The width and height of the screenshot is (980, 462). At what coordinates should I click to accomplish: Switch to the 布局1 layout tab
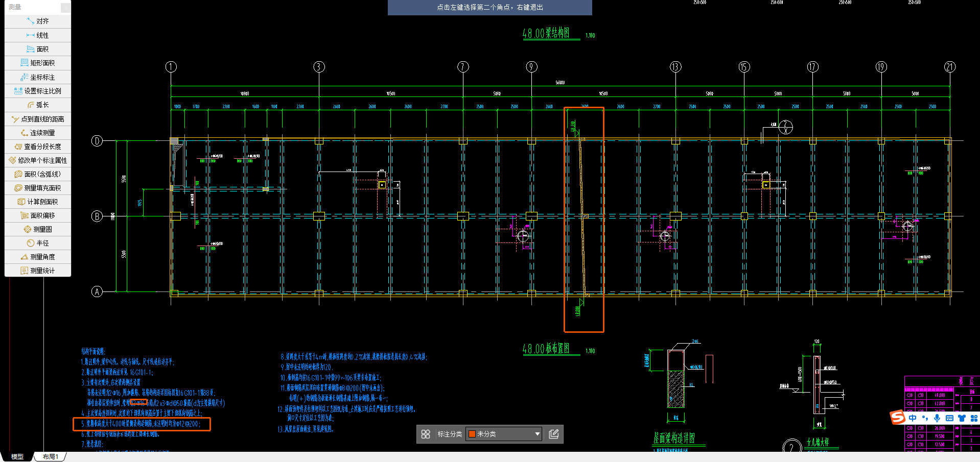[x=51, y=456]
